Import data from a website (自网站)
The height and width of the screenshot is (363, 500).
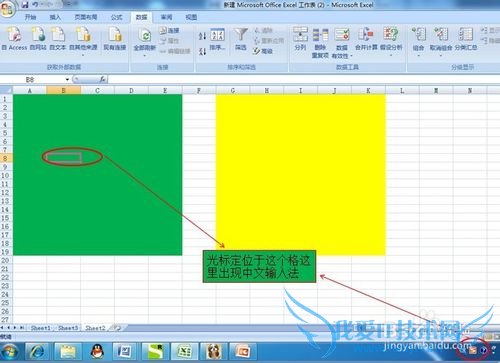38,38
